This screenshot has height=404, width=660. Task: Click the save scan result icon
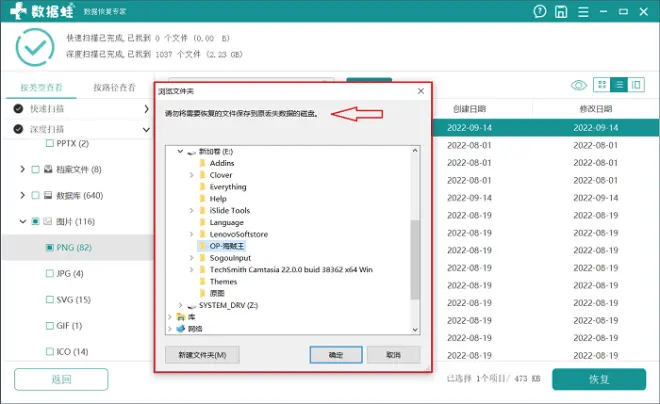[x=561, y=11]
